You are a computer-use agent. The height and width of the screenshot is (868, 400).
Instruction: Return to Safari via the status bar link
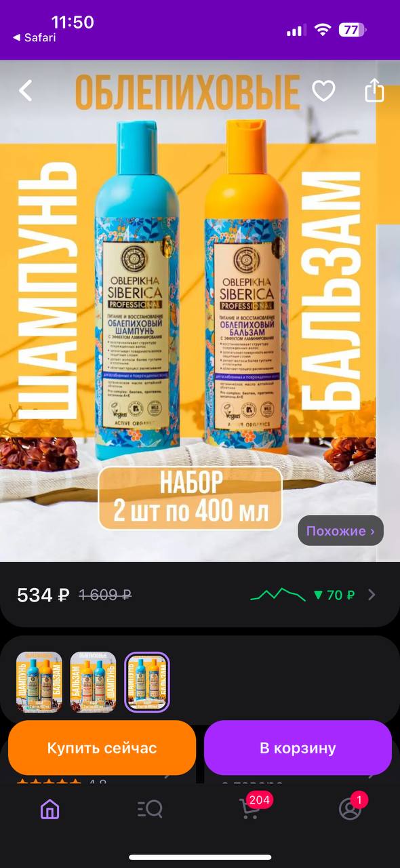pyautogui.click(x=35, y=38)
